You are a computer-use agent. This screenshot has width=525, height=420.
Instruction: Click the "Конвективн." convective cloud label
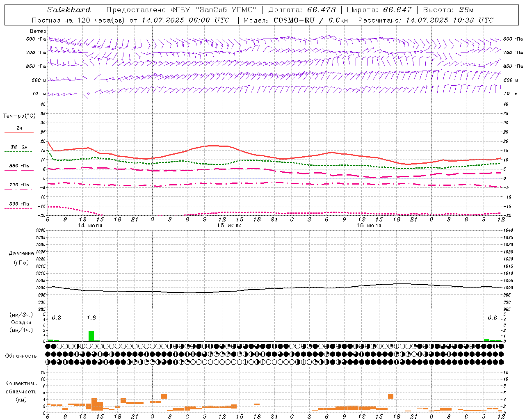tap(21, 383)
